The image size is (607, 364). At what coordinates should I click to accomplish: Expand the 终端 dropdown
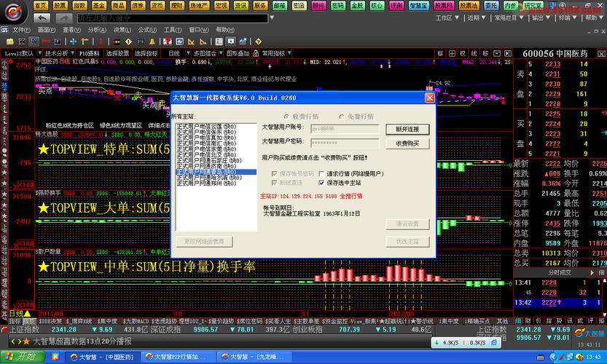coord(568,17)
